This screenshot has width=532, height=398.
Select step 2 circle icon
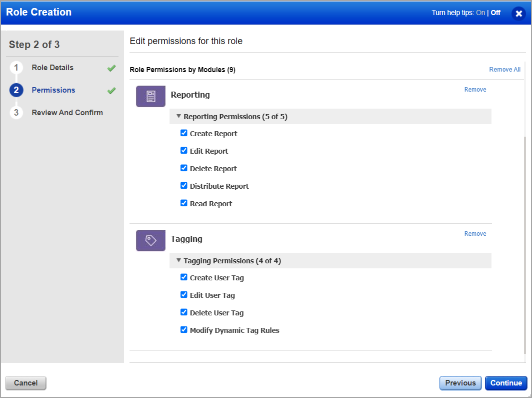tap(16, 90)
